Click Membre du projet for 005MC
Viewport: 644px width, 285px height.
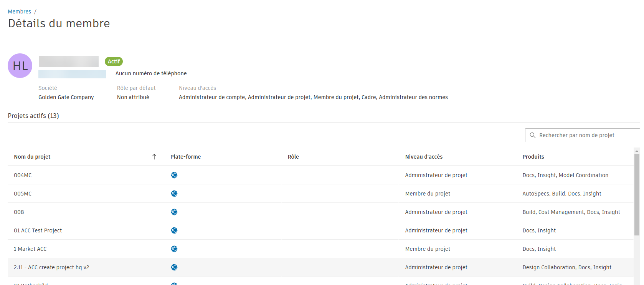tap(428, 194)
